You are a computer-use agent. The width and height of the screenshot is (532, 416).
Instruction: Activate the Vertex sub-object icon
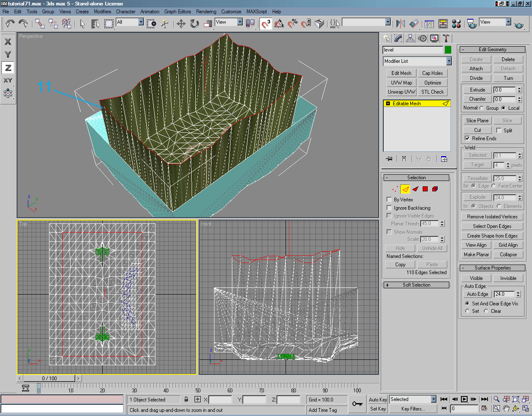395,189
